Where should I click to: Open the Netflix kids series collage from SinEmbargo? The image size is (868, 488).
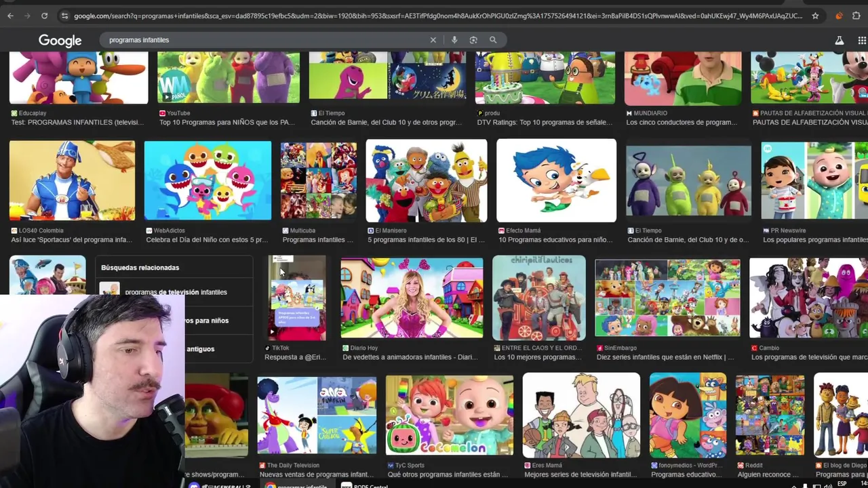tap(668, 298)
